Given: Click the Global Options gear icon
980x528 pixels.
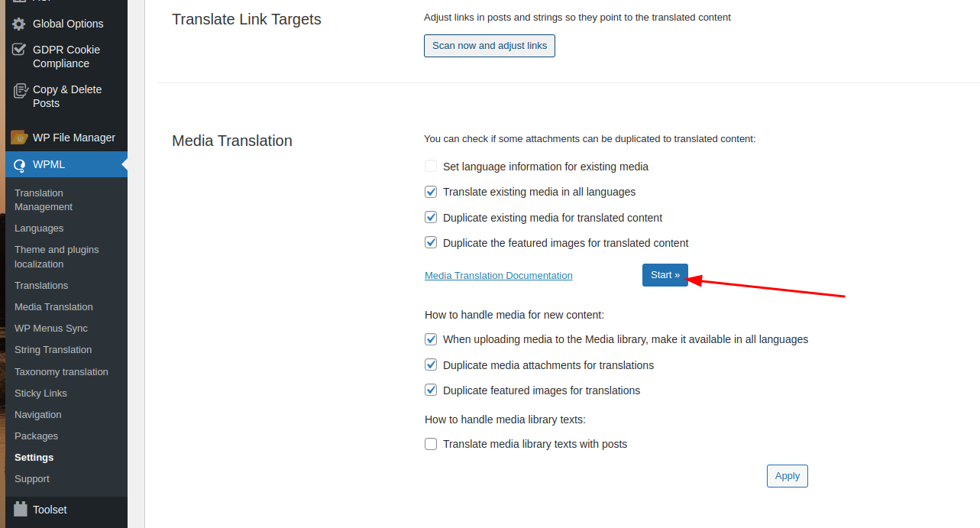Looking at the screenshot, I should point(19,24).
